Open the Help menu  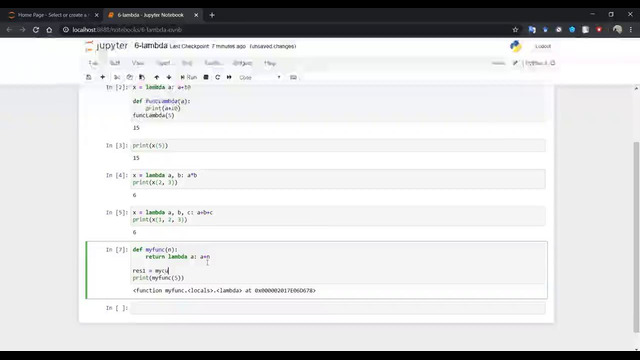coord(270,63)
